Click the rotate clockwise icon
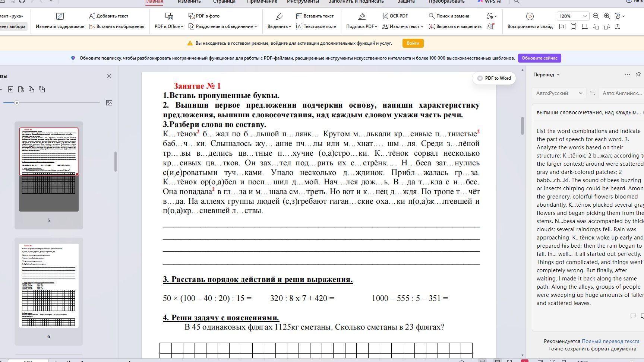Image resolution: width=644 pixels, height=362 pixels. pyautogui.click(x=607, y=26)
